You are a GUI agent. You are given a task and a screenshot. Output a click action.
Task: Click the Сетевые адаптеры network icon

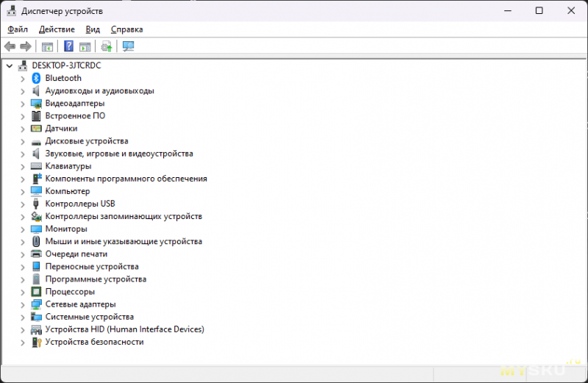tap(36, 304)
